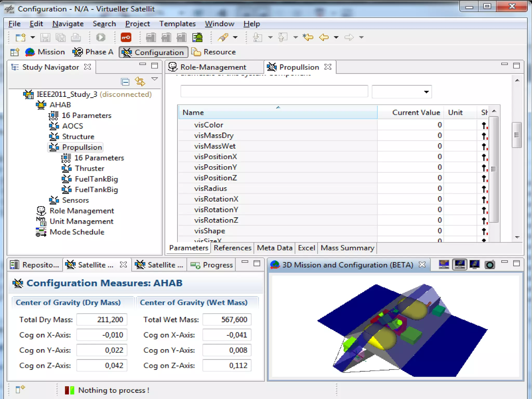This screenshot has width=532, height=399.
Task: Toggle the first monitor view mode in 3D panel
Action: click(x=444, y=264)
